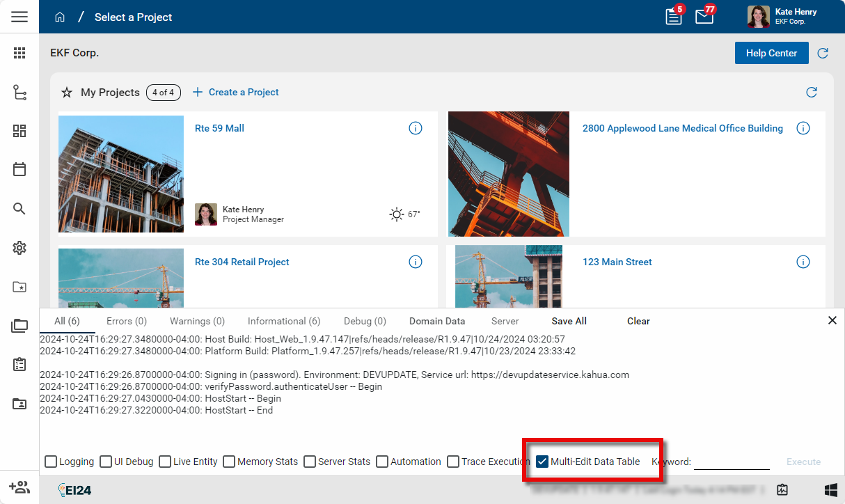Click the add users icon at bottom left

[x=19, y=487]
